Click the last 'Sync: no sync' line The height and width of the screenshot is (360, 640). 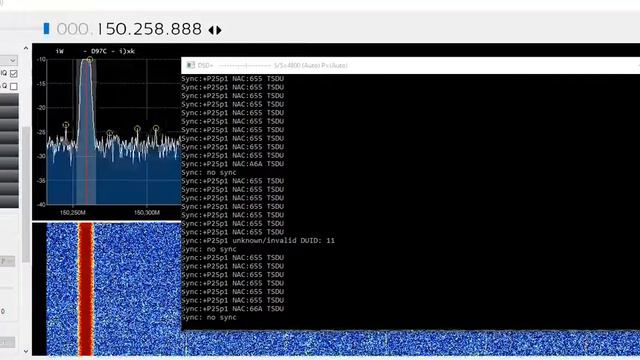(x=209, y=317)
